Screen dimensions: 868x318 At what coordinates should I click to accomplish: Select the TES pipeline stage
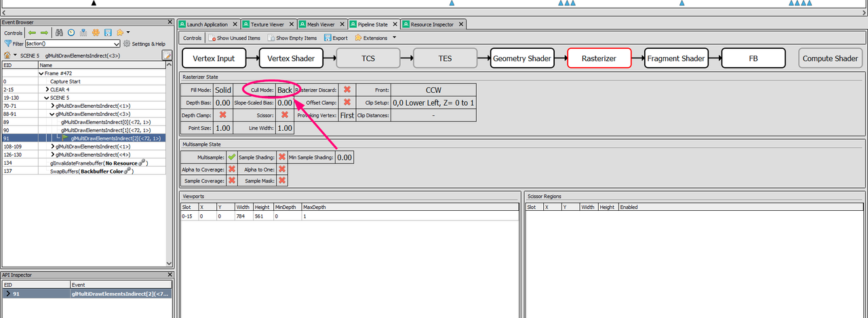point(445,58)
